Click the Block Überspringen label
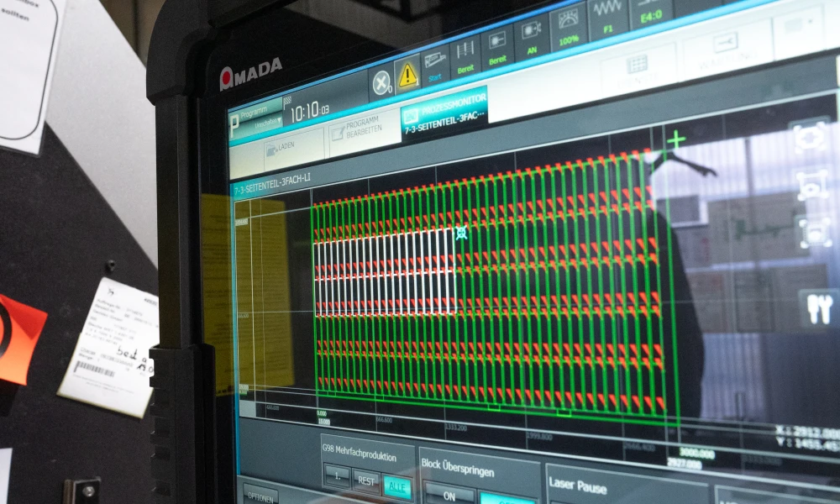The image size is (840, 504). pyautogui.click(x=458, y=467)
